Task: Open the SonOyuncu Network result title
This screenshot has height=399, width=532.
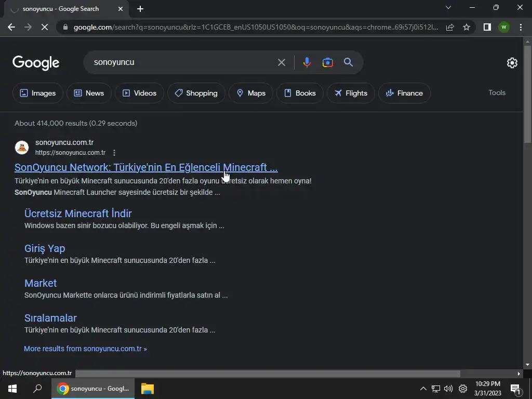Action: (146, 167)
